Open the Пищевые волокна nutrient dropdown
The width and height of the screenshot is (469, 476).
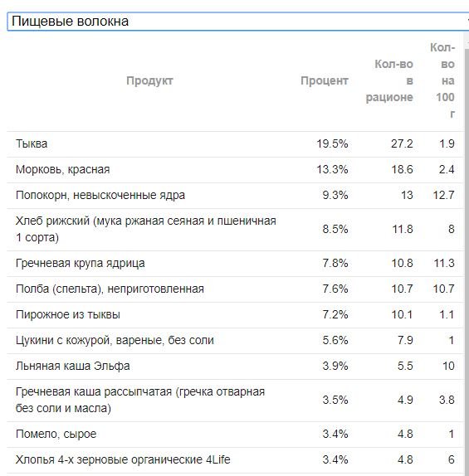tap(238, 22)
